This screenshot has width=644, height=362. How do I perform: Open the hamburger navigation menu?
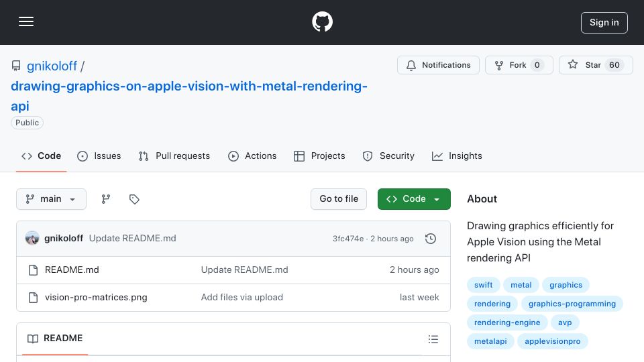point(26,21)
